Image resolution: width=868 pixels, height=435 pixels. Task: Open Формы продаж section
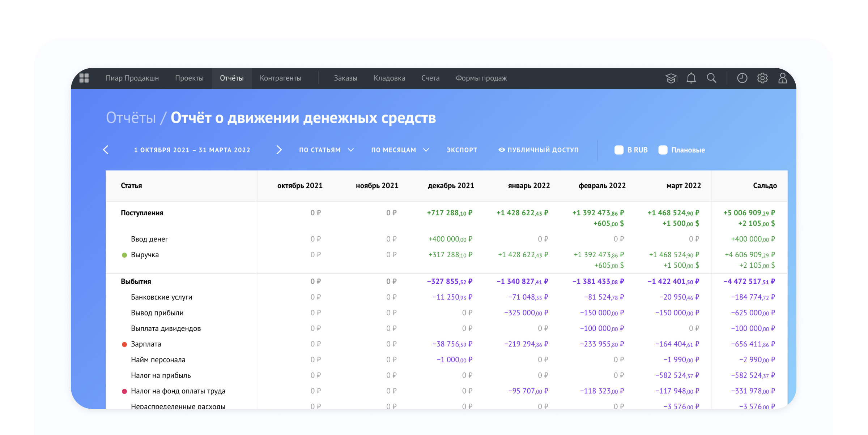coord(481,78)
